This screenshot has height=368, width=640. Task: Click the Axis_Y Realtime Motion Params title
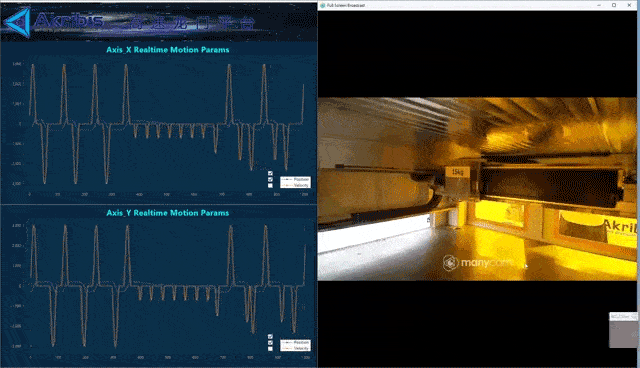point(168,213)
